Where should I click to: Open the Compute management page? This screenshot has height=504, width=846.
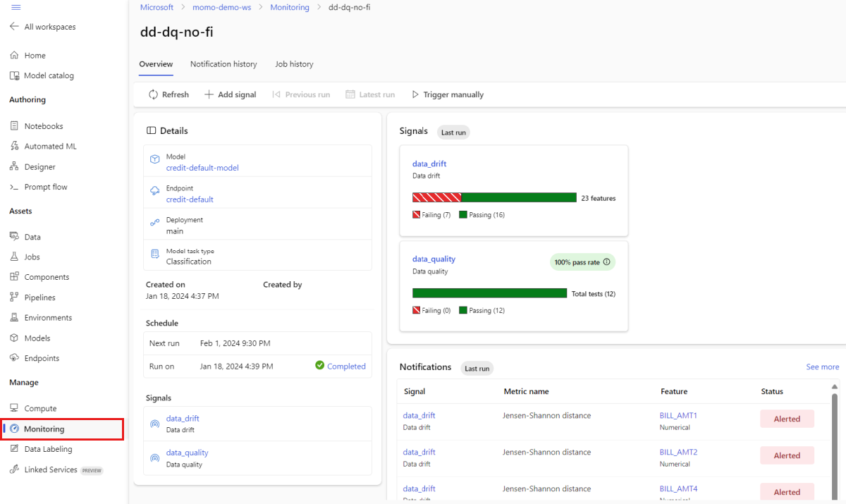click(39, 407)
